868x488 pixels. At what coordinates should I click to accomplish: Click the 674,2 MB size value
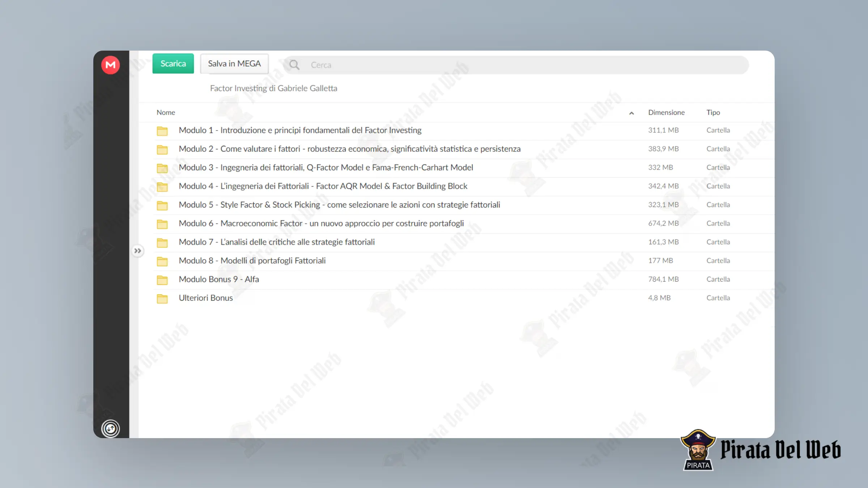(x=663, y=223)
